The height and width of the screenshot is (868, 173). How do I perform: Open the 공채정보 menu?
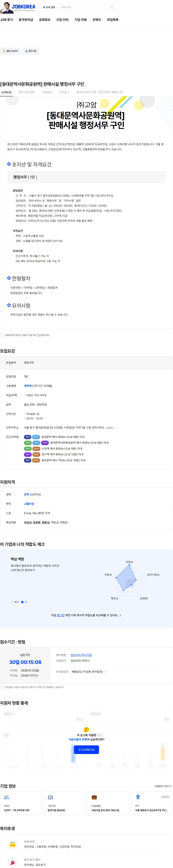pos(45,20)
